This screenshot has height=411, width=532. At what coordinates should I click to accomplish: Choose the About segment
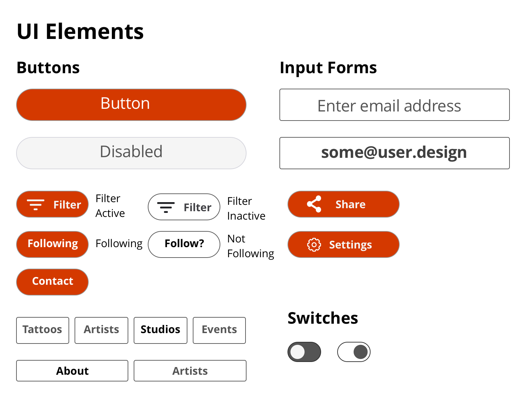(72, 371)
